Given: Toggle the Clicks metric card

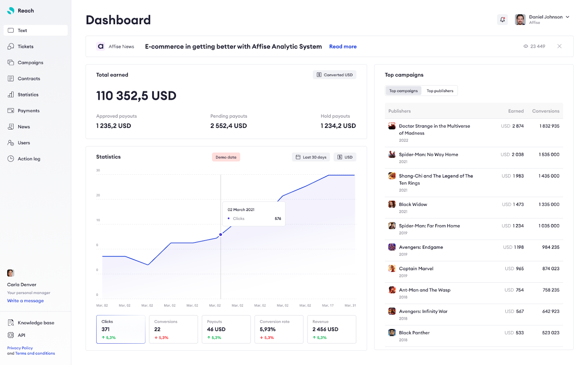Looking at the screenshot, I should pos(121,329).
